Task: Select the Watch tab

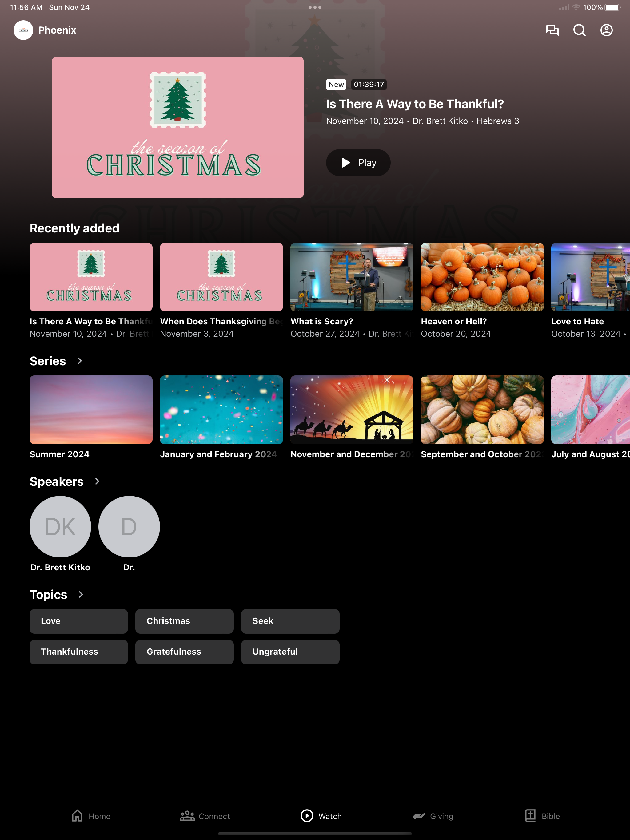Action: 321,816
